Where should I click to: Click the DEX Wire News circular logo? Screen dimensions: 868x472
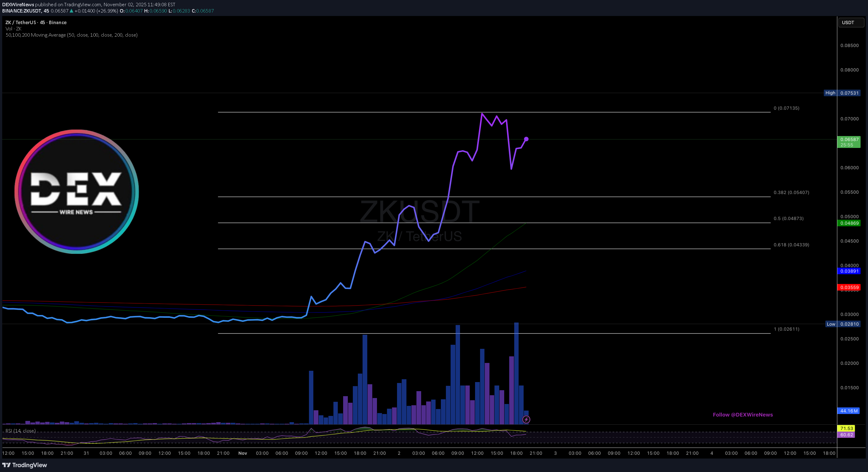click(76, 191)
